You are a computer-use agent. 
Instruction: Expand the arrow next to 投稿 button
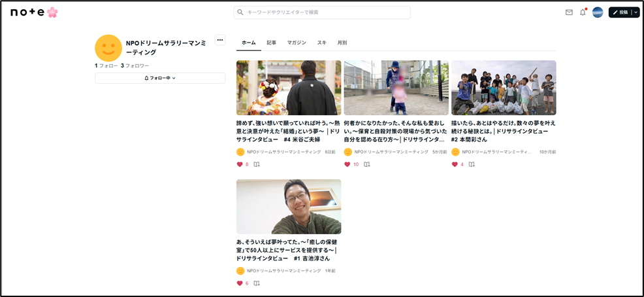pyautogui.click(x=636, y=12)
